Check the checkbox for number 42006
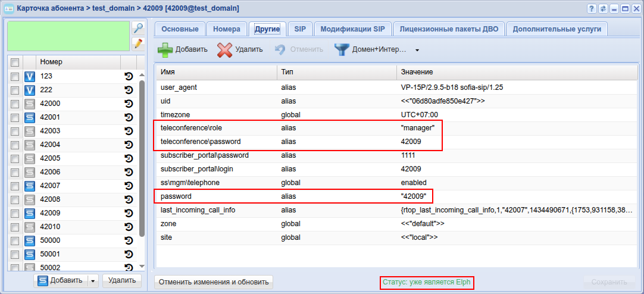 (x=15, y=172)
